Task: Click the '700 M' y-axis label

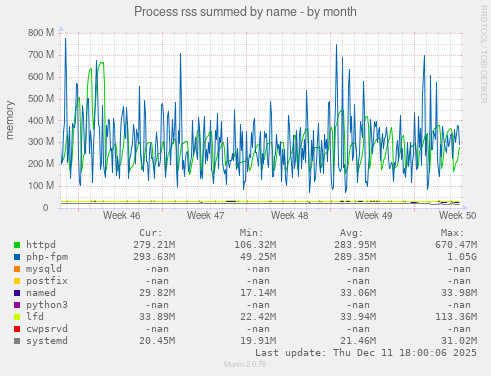Action: (x=41, y=55)
